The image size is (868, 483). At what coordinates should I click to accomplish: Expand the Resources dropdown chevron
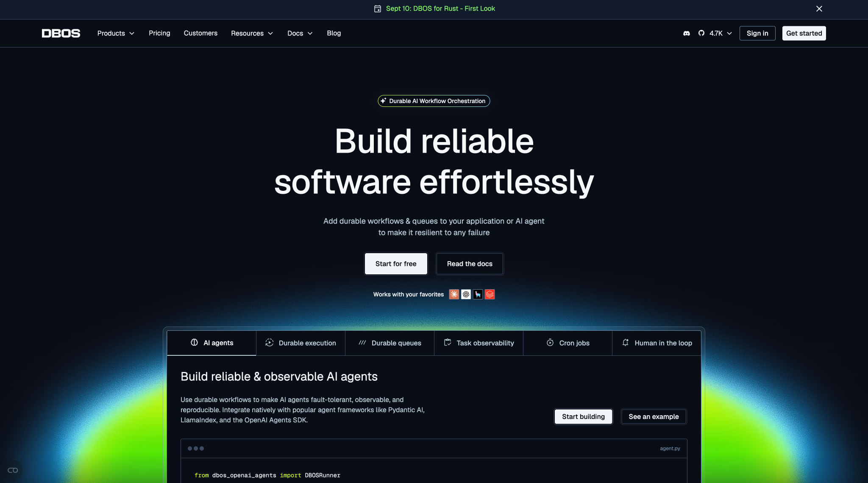(x=270, y=33)
